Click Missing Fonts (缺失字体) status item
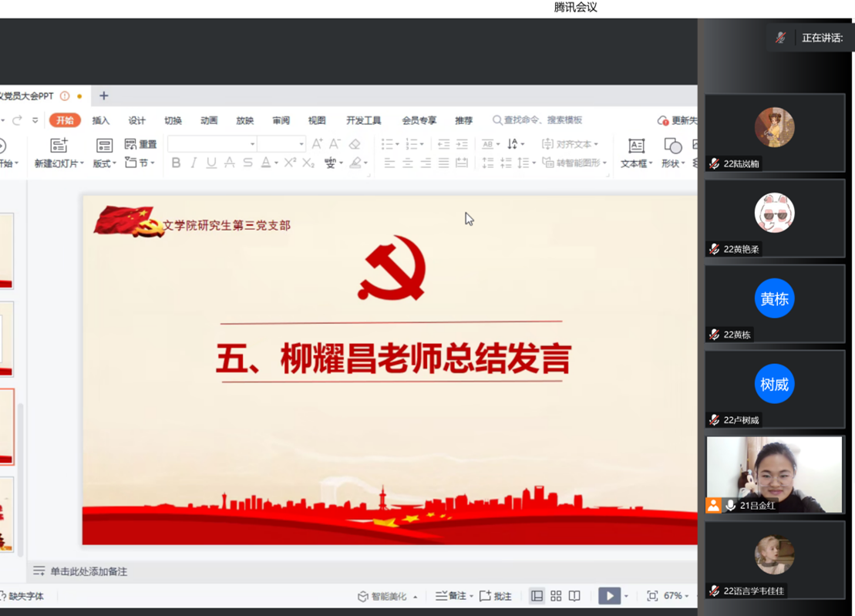 (x=22, y=596)
